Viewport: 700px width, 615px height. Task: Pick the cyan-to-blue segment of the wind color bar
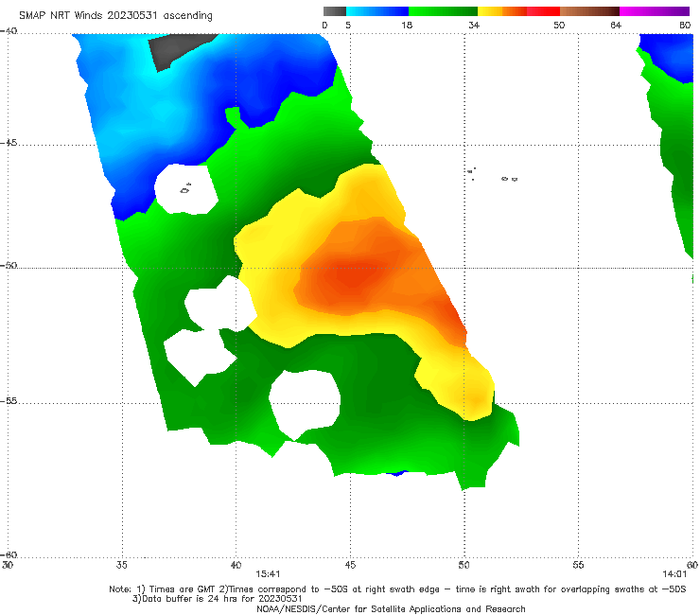[x=377, y=11]
